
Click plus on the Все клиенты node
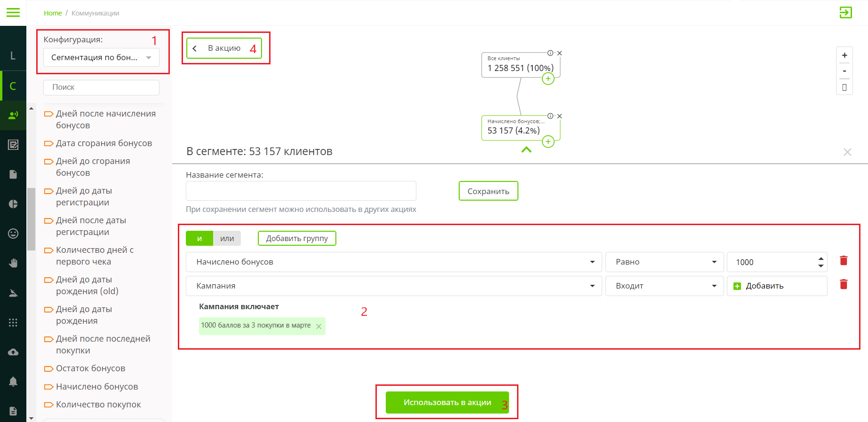pos(548,79)
